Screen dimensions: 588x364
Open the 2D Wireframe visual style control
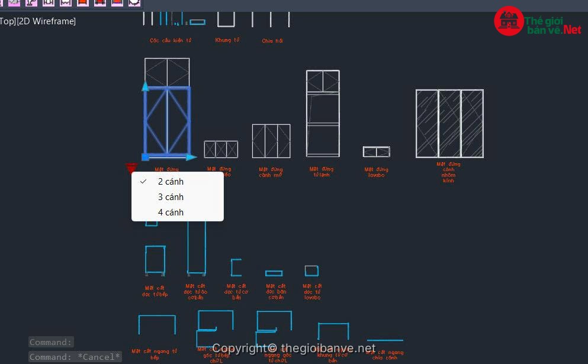pos(47,21)
